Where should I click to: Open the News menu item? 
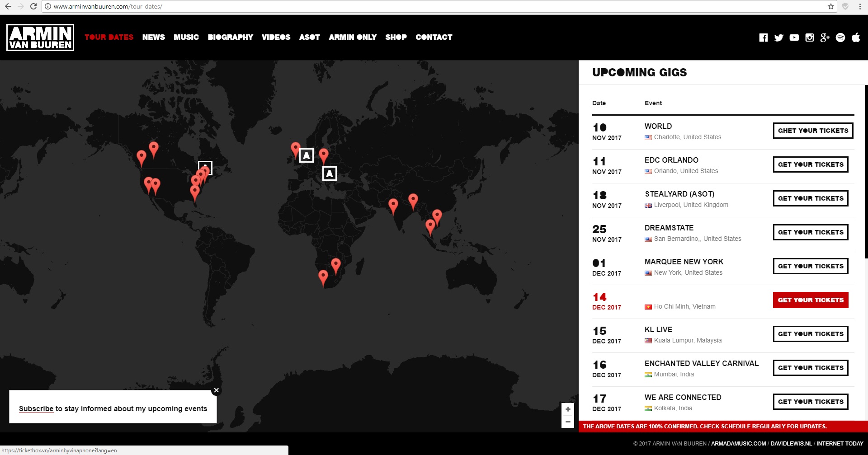pos(153,38)
